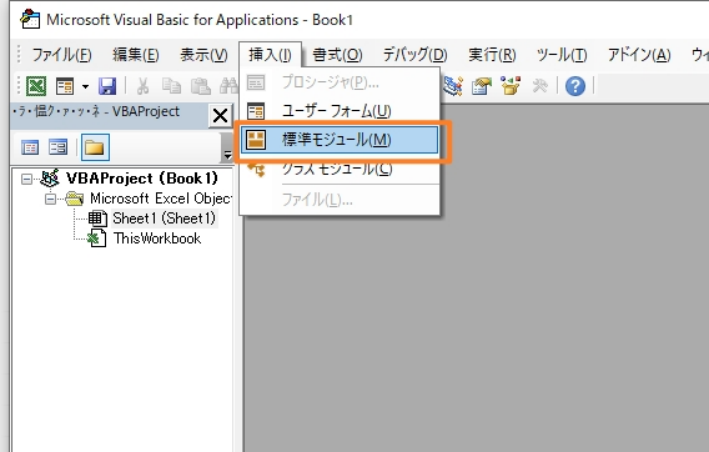The height and width of the screenshot is (452, 709).
Task: Click the ThisWorkbook icon in tree
Action: pyautogui.click(x=97, y=238)
